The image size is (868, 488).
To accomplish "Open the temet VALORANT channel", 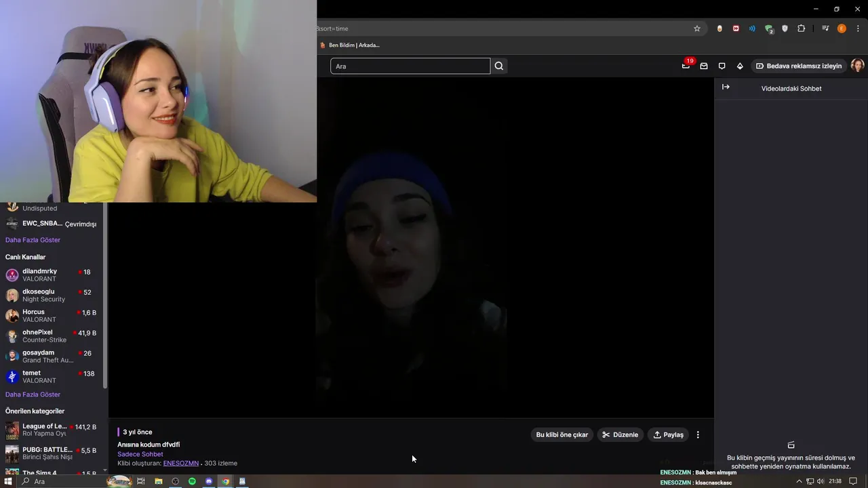I will click(x=52, y=377).
